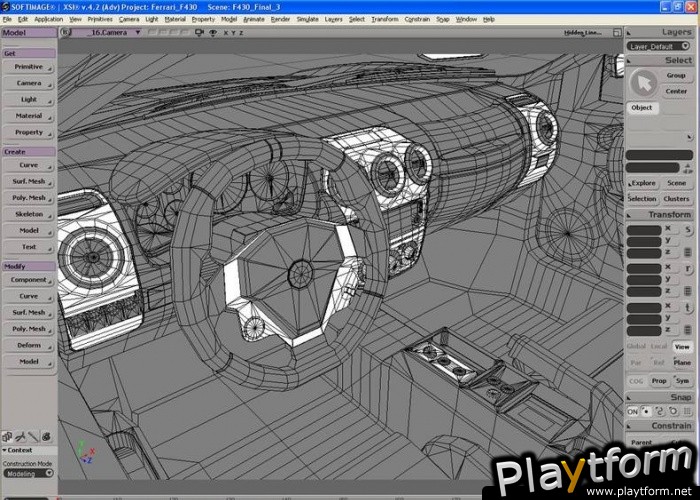Viewport: 700px width, 500px height.
Task: Click the scale 's' transform icon
Action: [688, 230]
